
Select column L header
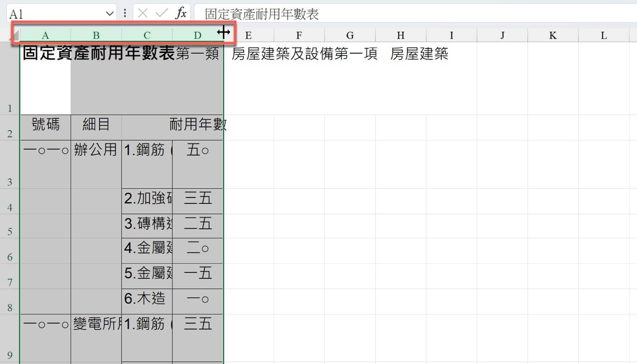[x=604, y=35]
